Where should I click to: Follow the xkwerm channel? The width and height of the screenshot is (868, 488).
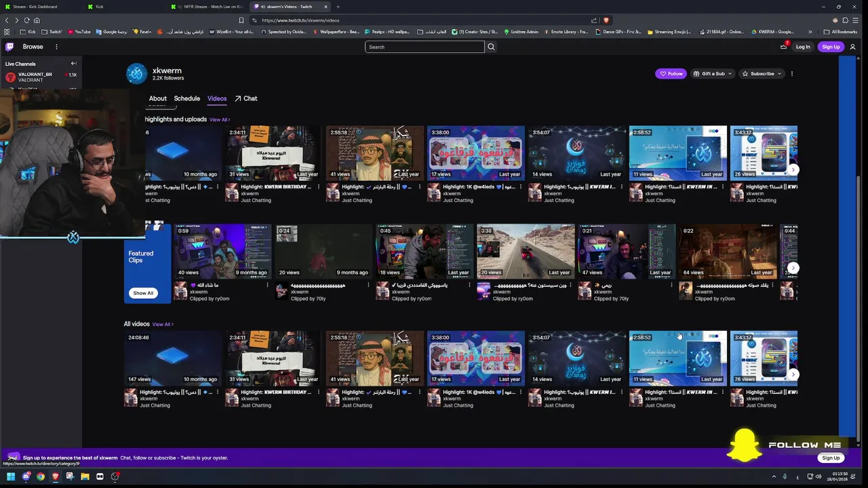coord(671,73)
